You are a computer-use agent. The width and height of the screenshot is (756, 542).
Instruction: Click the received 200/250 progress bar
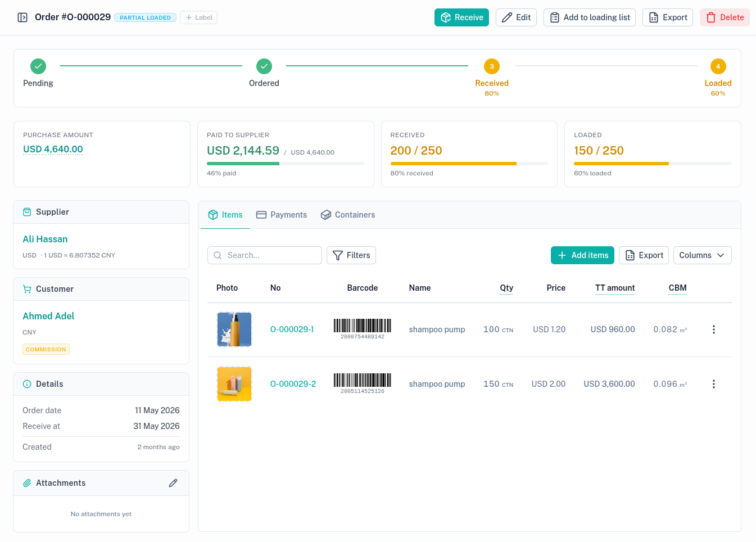(x=469, y=164)
